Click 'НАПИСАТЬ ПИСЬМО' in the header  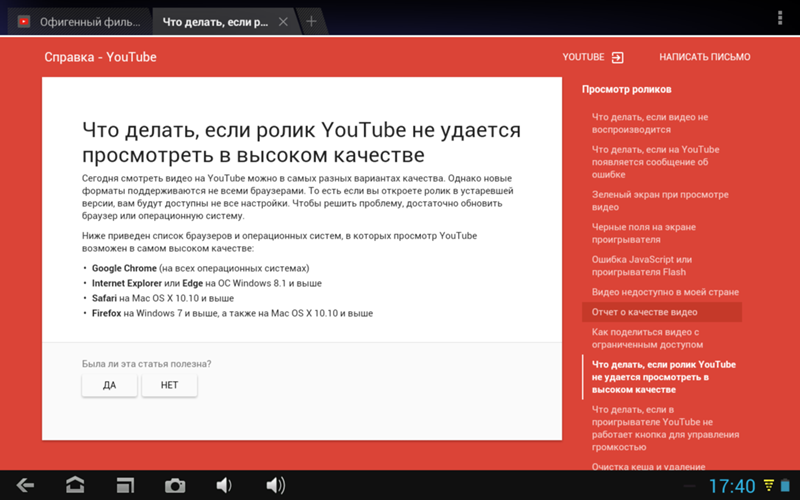(x=704, y=57)
